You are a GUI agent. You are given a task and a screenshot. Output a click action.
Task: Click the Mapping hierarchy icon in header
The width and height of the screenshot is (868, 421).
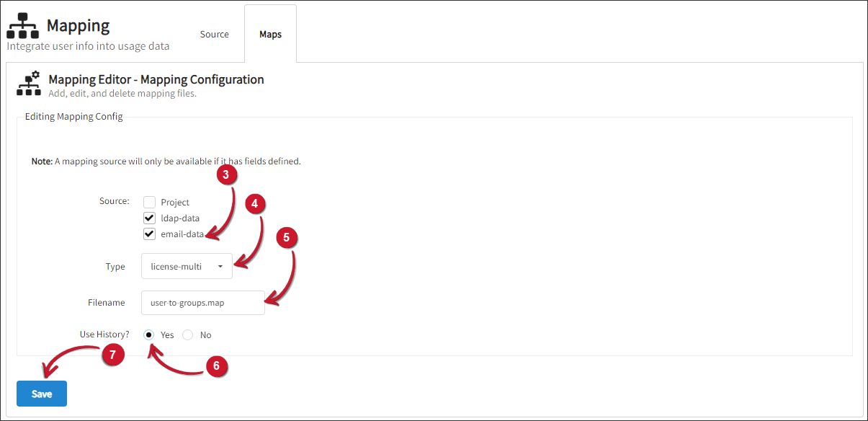pos(22,25)
